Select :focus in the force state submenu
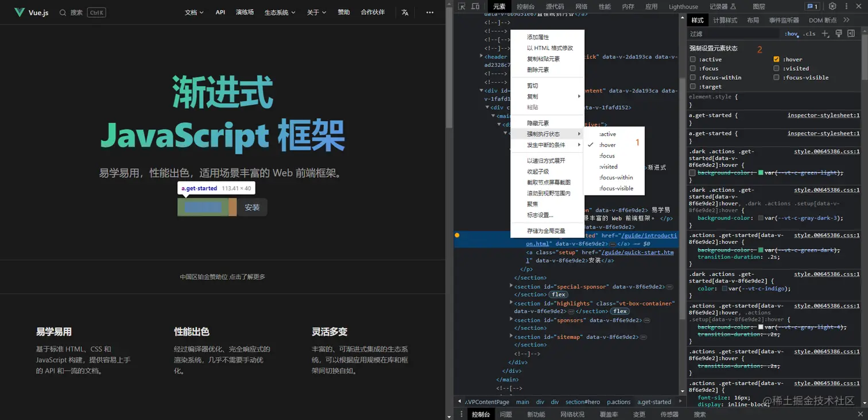Screen dimensions: 868x420 coord(614,156)
